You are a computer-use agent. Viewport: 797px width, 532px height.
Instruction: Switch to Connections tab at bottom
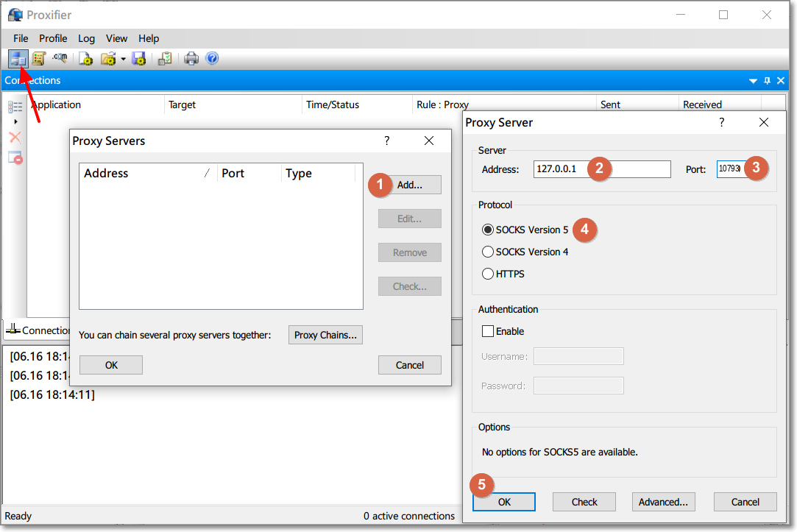38,330
